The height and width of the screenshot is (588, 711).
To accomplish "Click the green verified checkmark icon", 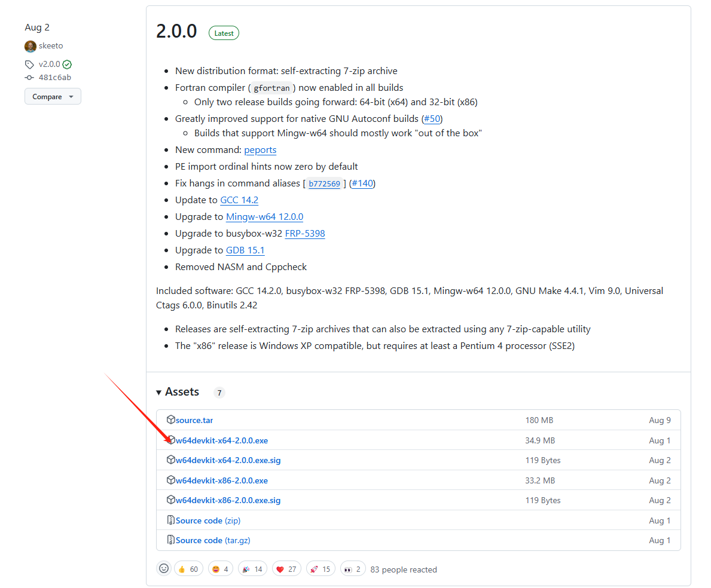I will tap(67, 65).
